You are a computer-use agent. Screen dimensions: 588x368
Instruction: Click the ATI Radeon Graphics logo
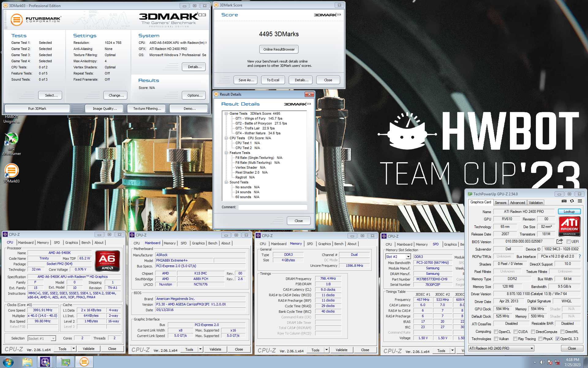[x=569, y=226]
